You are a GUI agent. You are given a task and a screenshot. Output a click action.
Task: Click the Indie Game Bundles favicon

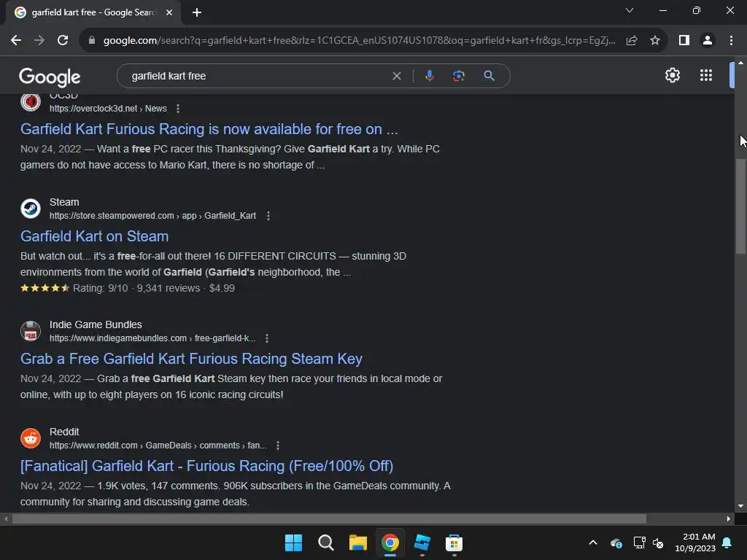[31, 331]
